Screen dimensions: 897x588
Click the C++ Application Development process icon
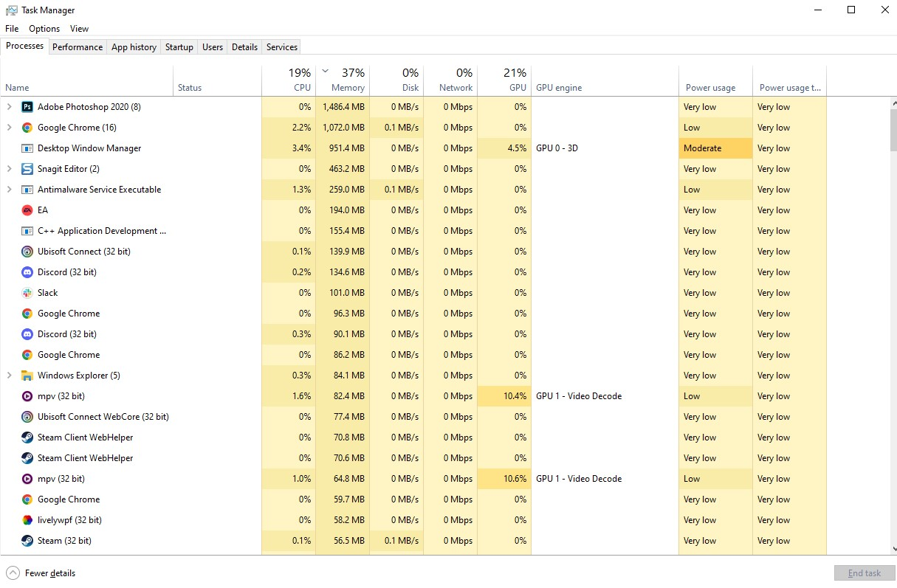(27, 231)
